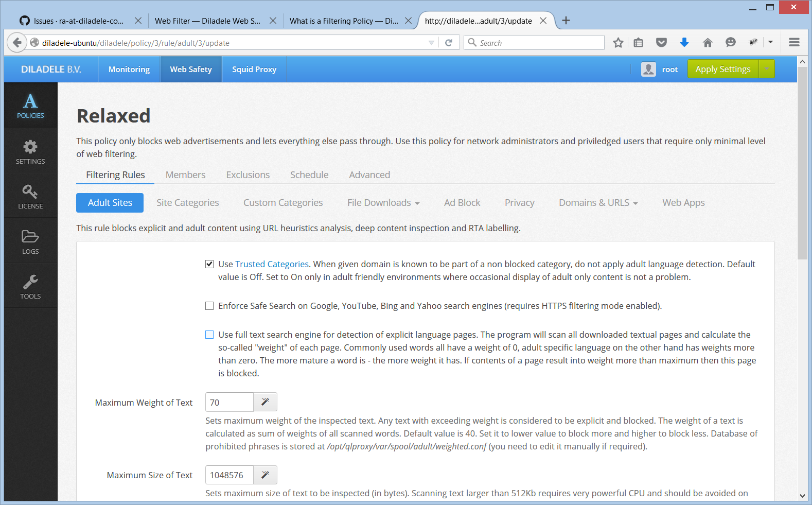Focus the Maximum Weight of Text field
Viewport: 812px width, 505px height.
point(230,402)
